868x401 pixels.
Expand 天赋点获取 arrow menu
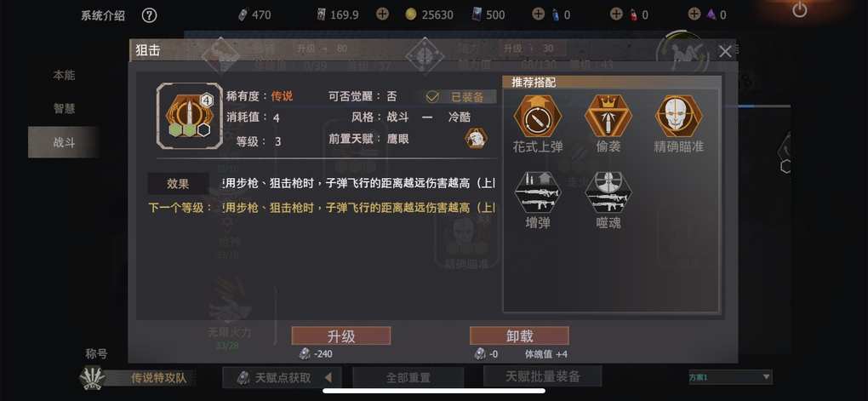tap(328, 378)
